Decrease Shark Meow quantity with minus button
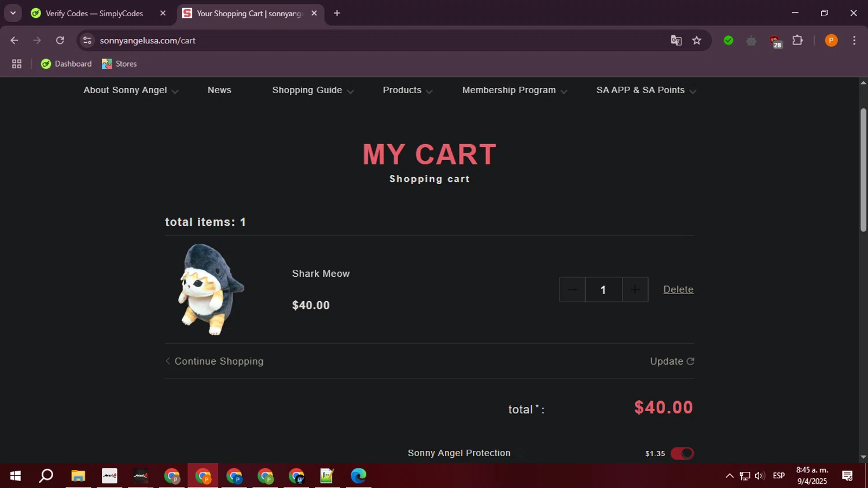Viewport: 868px width, 488px height. tap(572, 289)
